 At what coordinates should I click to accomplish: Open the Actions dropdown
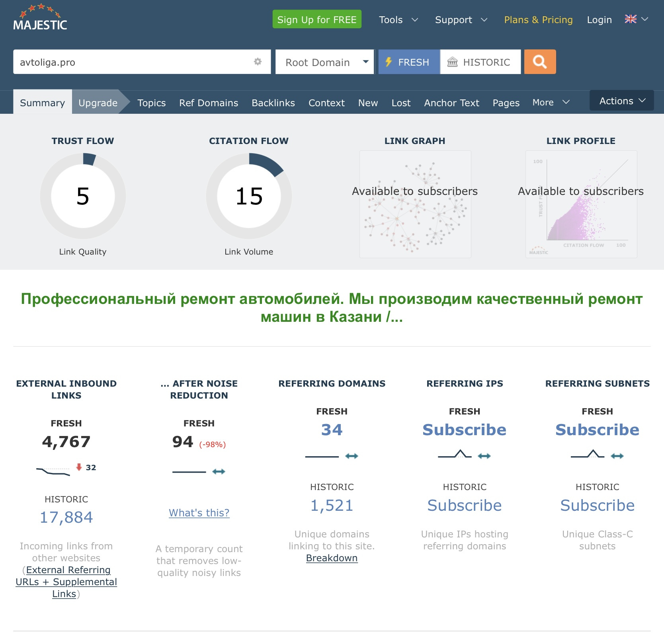622,101
